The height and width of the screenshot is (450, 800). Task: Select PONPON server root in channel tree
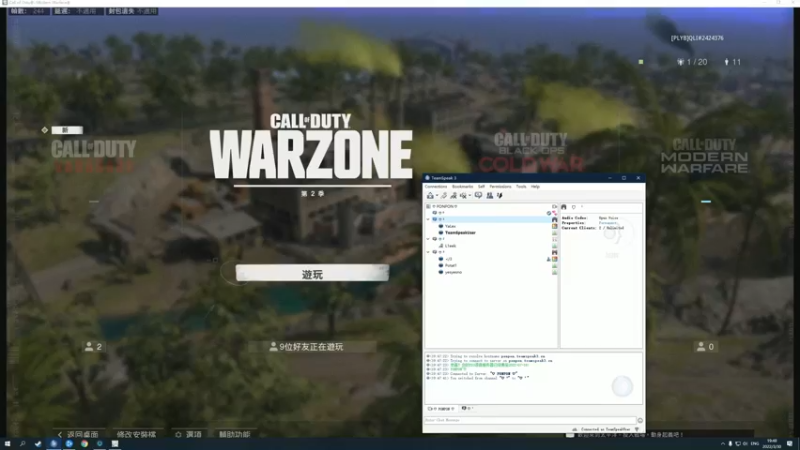click(x=445, y=207)
